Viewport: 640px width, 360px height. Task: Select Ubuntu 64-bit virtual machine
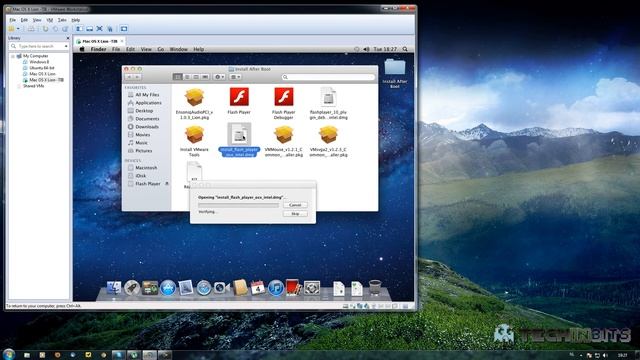pos(42,68)
